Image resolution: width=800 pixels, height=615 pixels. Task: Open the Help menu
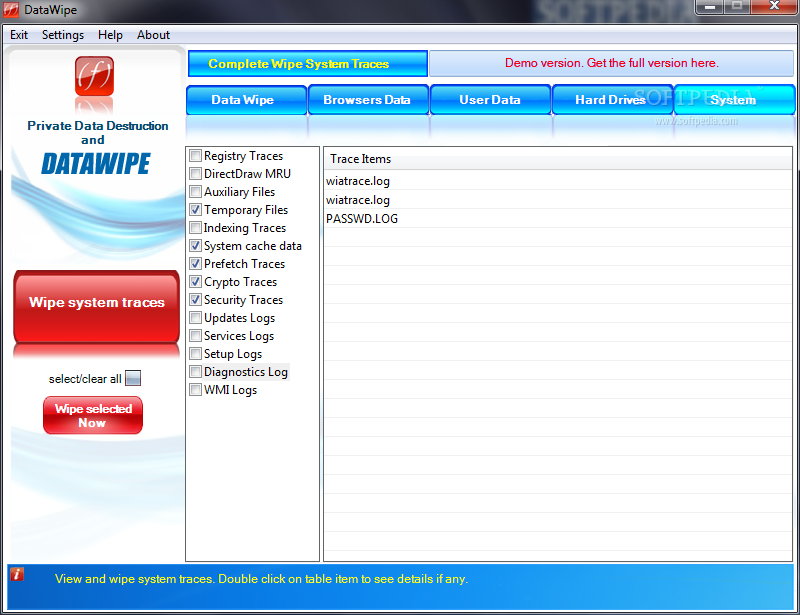pos(110,35)
